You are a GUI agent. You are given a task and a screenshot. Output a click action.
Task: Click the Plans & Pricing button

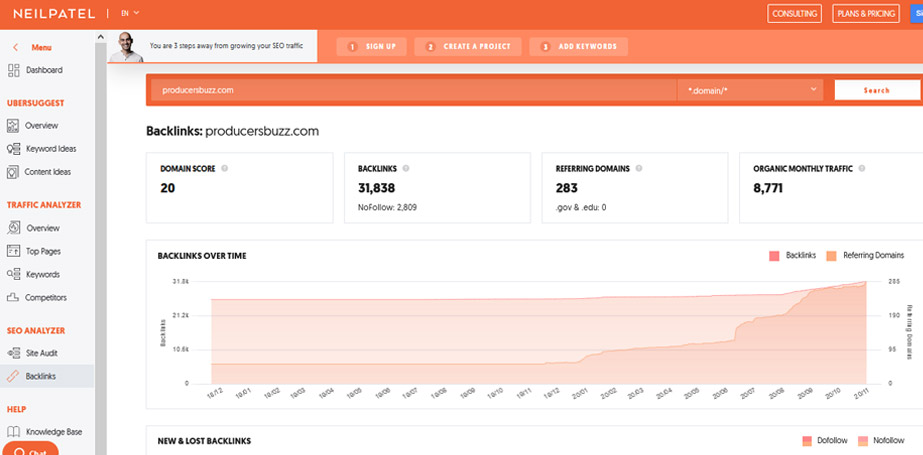pos(866,14)
